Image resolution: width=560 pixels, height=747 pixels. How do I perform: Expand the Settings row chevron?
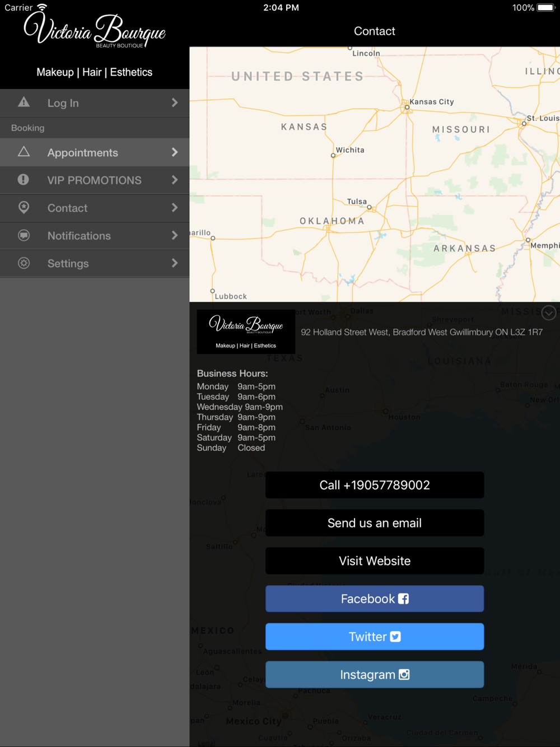pyautogui.click(x=175, y=263)
